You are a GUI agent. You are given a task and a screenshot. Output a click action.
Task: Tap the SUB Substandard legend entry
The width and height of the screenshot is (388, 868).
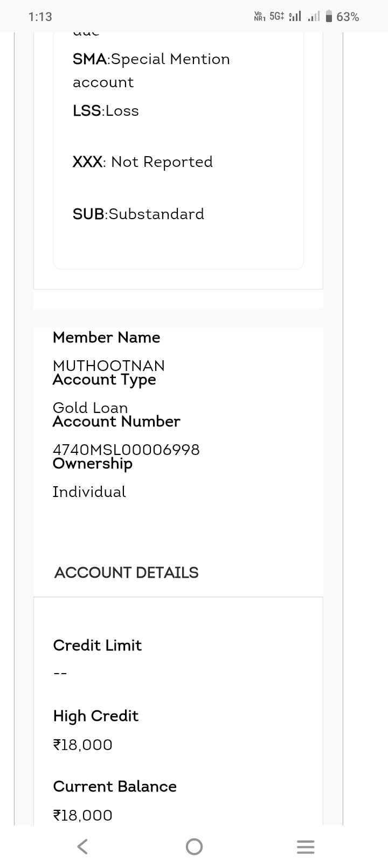point(138,214)
